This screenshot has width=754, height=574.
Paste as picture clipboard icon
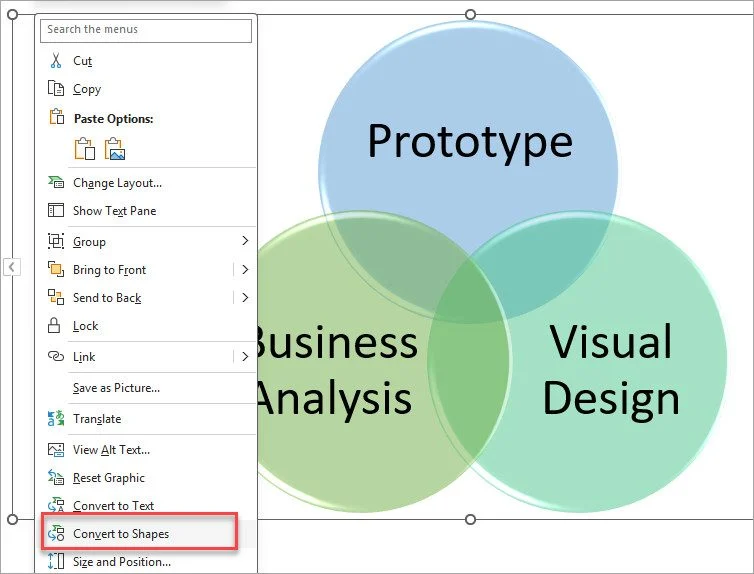tap(115, 149)
